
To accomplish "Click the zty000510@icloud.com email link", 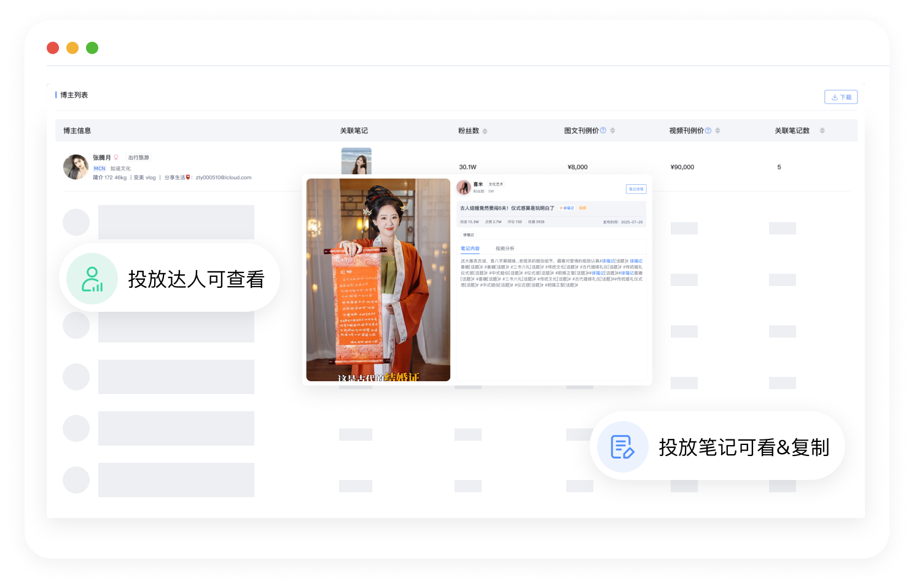I will pos(222,177).
